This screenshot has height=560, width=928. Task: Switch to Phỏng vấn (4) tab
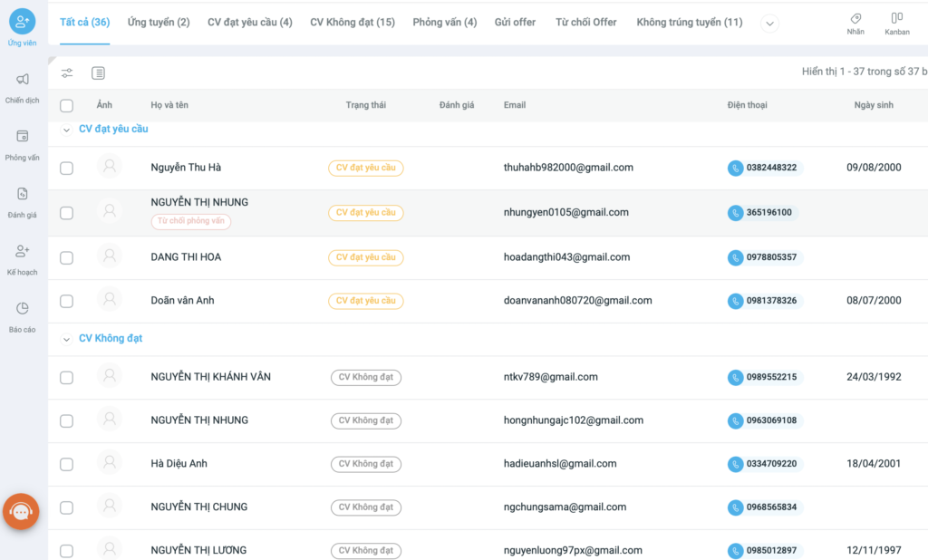[444, 22]
